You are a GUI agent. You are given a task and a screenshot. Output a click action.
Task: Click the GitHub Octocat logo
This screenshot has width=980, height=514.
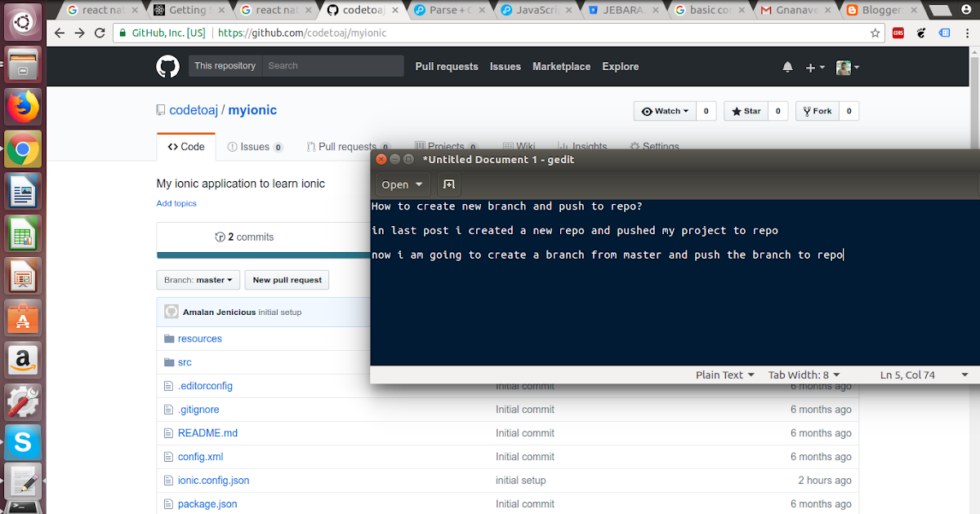click(x=167, y=66)
